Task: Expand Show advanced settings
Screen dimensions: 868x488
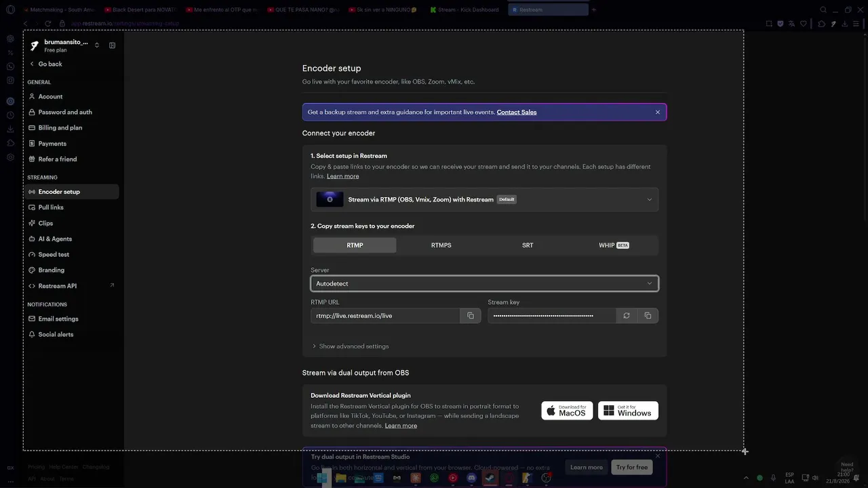Action: [x=350, y=346]
